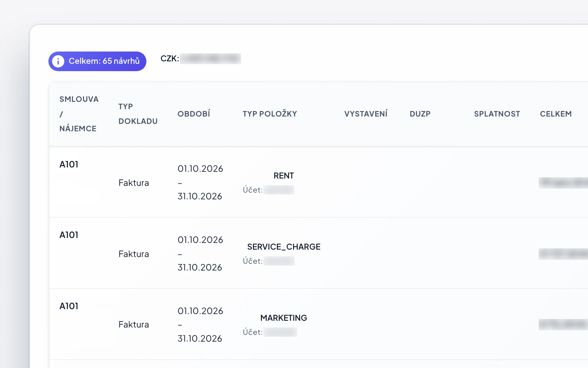The height and width of the screenshot is (368, 588).
Task: Click the period dates in the RENT row
Action: coord(200,182)
